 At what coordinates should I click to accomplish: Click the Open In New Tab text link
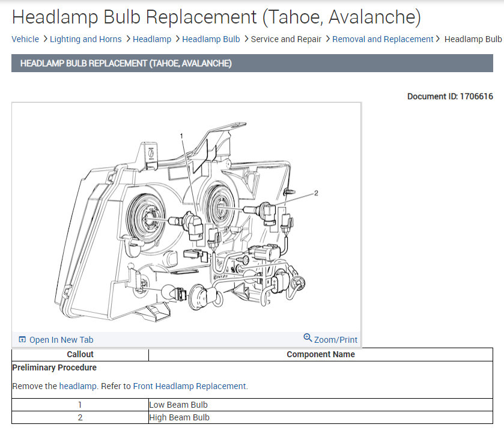61,340
